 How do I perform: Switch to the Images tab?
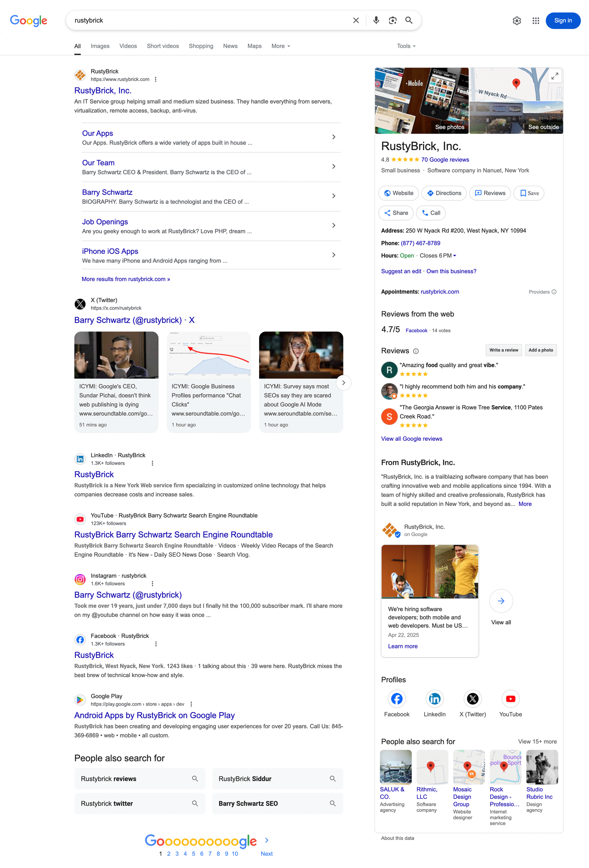[x=100, y=46]
